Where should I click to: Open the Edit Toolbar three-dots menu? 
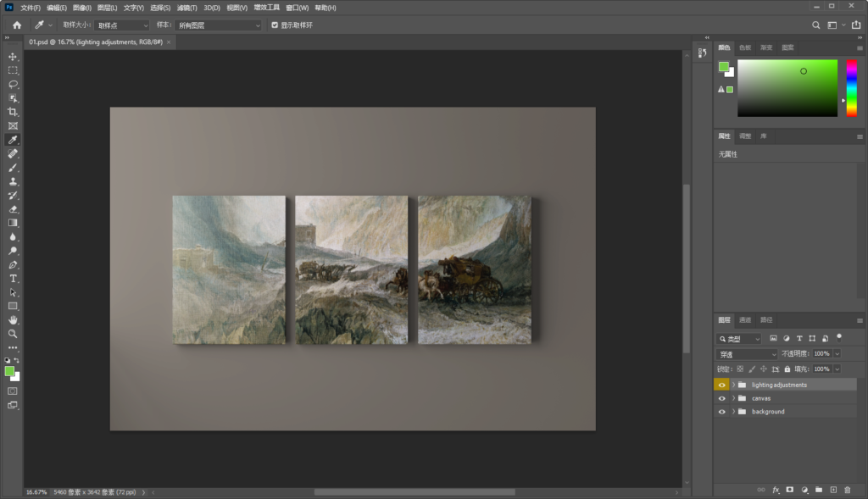click(x=13, y=348)
